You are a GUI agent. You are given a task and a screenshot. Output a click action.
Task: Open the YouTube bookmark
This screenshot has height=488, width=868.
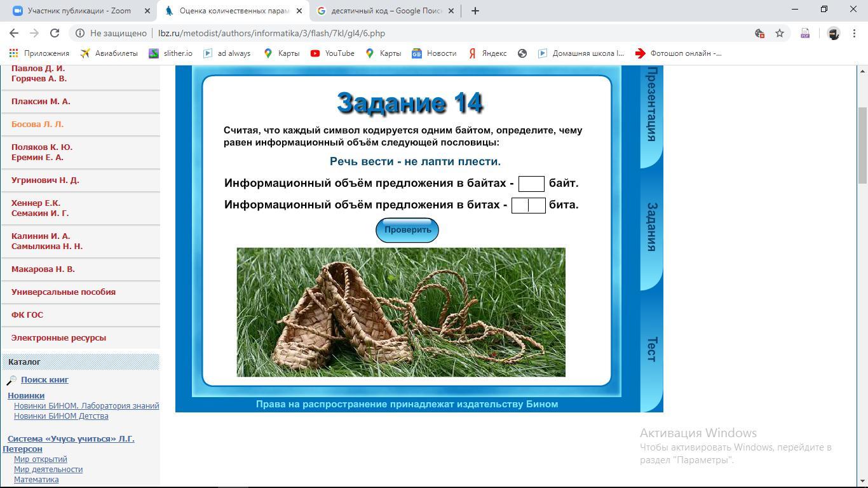332,53
